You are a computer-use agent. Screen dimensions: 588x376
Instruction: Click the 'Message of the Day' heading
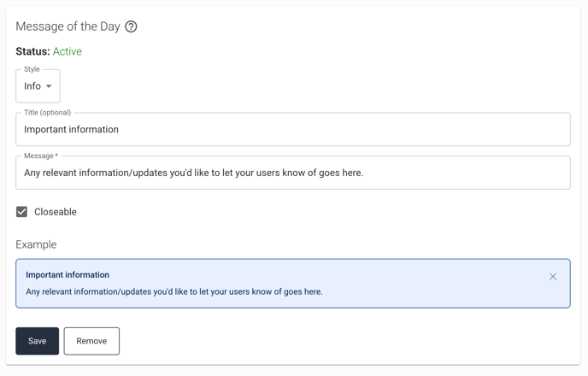(68, 26)
